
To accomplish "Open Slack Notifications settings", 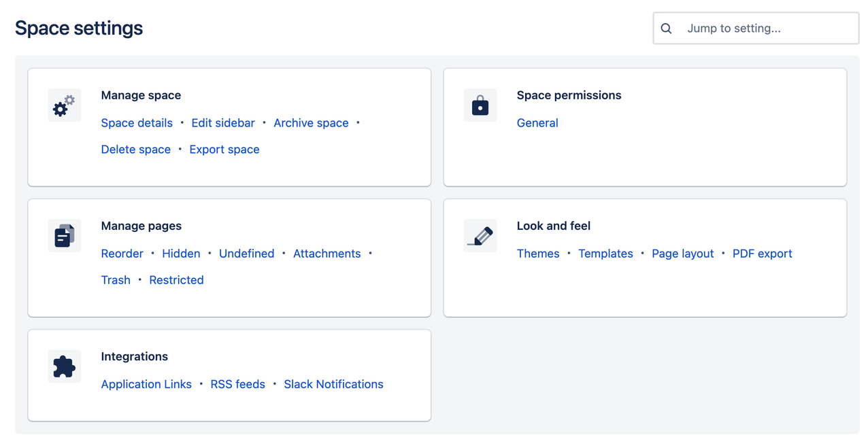I will tap(333, 383).
